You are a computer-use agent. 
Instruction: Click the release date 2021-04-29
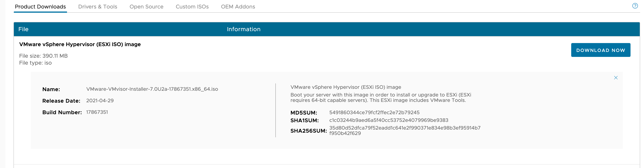100,101
